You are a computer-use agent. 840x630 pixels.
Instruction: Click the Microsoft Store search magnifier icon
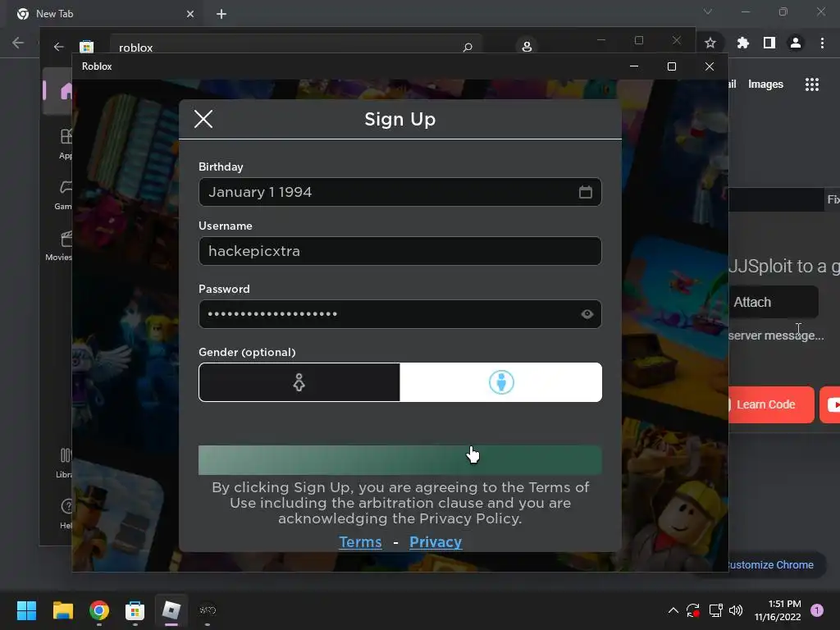pos(468,47)
